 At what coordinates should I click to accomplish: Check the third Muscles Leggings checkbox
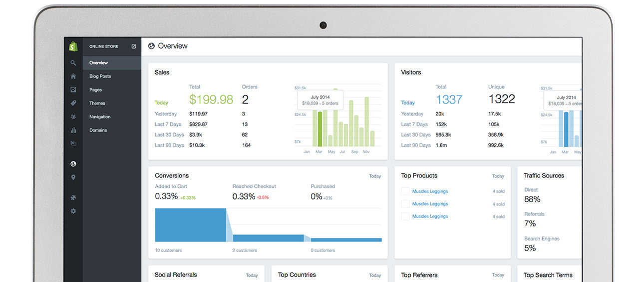405,216
